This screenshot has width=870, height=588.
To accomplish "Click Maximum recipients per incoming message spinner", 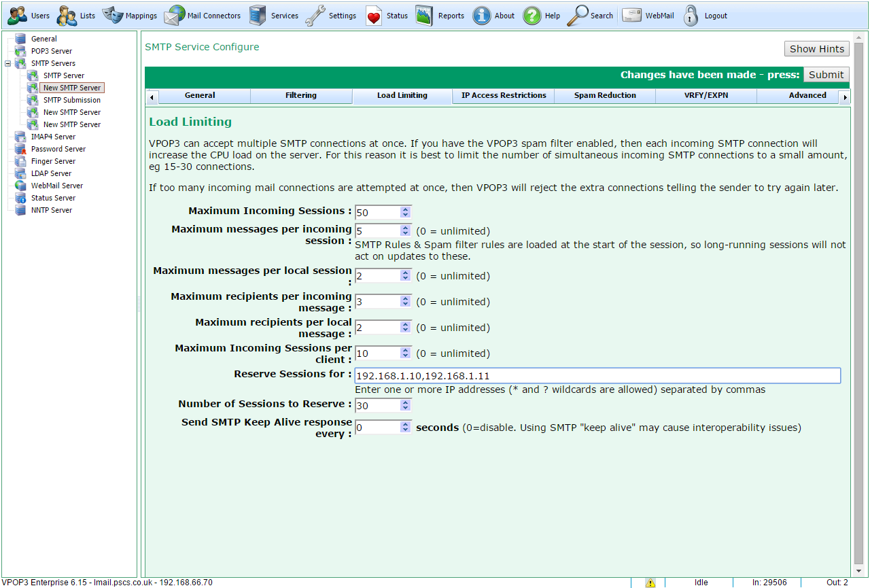I will (406, 301).
